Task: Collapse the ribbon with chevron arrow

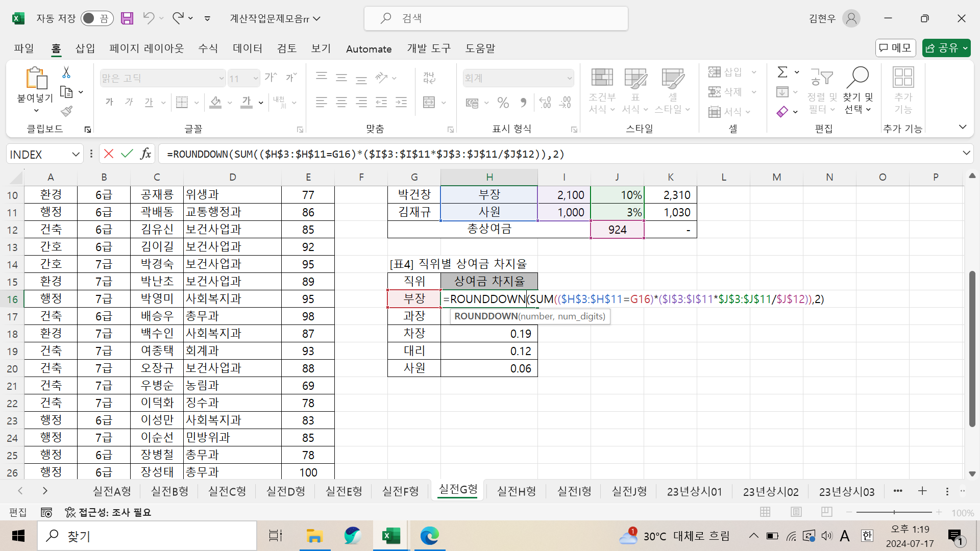Action: 963,127
